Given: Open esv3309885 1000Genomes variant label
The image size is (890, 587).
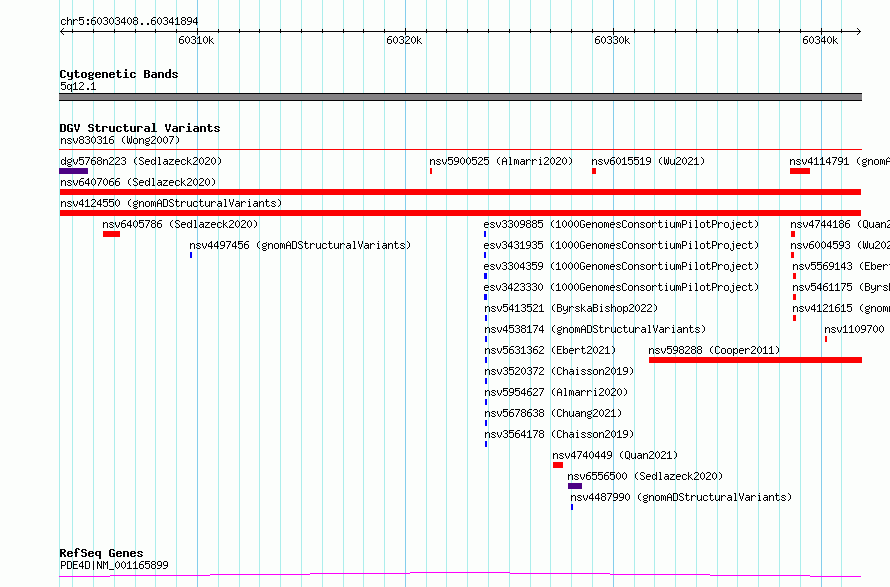Looking at the screenshot, I should [621, 224].
